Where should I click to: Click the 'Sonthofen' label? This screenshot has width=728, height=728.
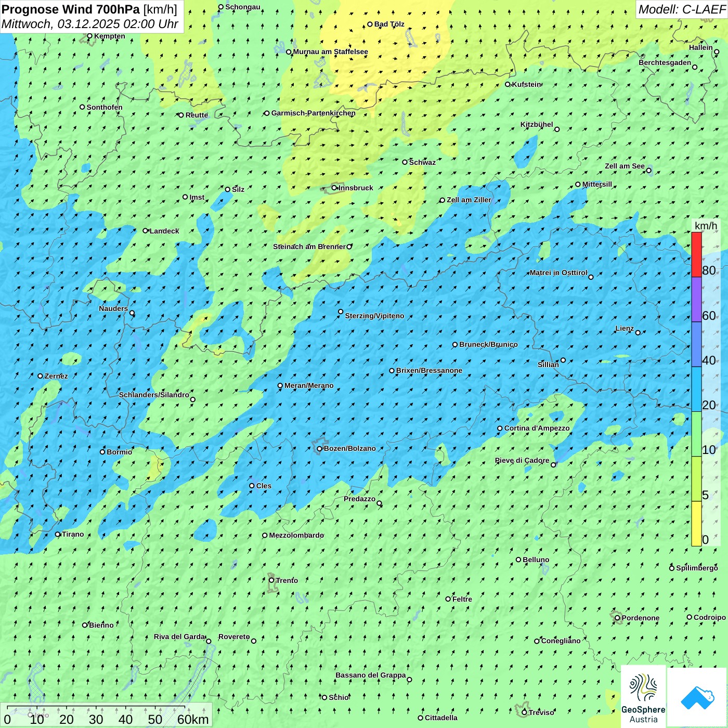(x=105, y=108)
